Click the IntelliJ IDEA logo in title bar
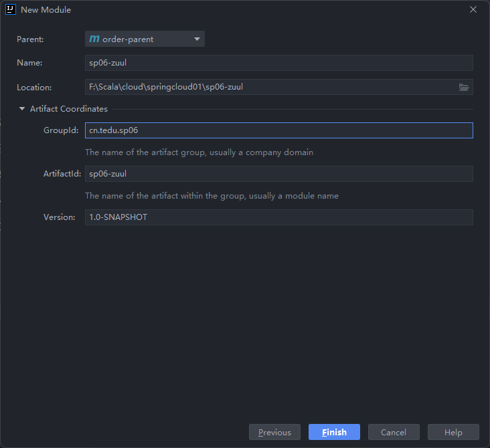 pos(11,9)
